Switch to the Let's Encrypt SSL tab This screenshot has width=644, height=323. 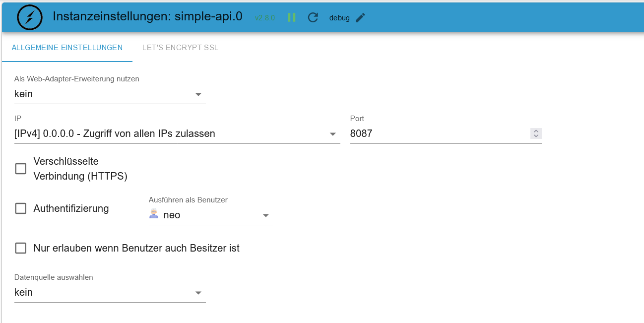pyautogui.click(x=180, y=48)
